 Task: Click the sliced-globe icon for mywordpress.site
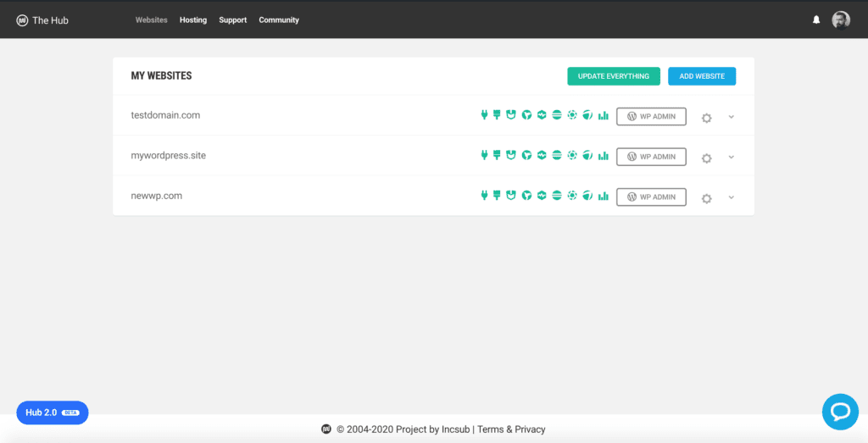[587, 155]
